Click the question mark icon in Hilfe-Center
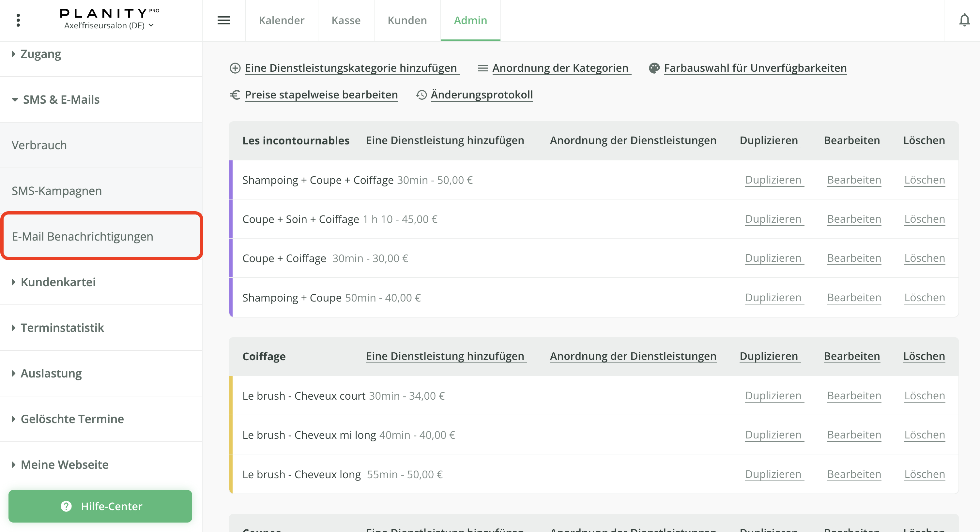Viewport: 980px width, 532px height. [66, 506]
